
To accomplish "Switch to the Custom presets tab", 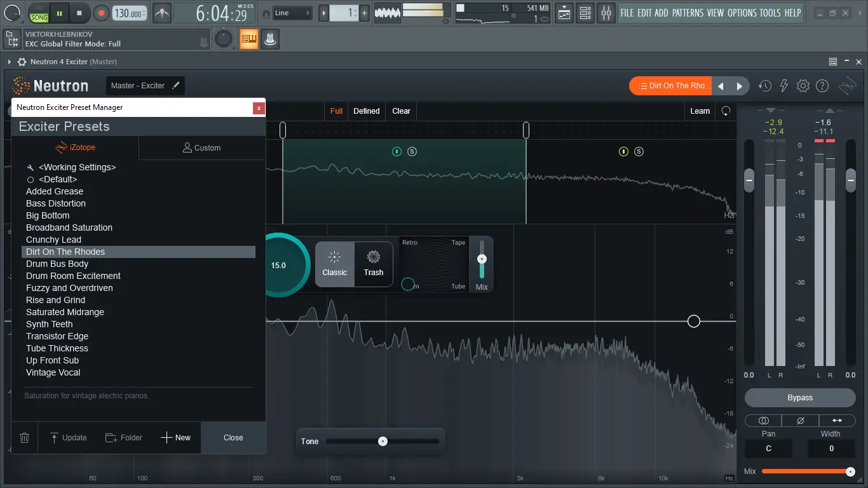I will 202,147.
